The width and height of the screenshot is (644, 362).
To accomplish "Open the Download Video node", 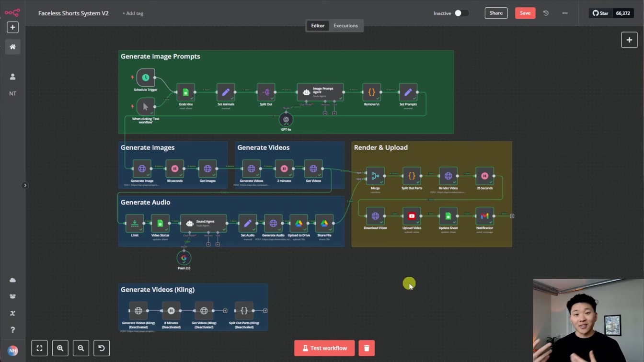I will click(x=375, y=216).
